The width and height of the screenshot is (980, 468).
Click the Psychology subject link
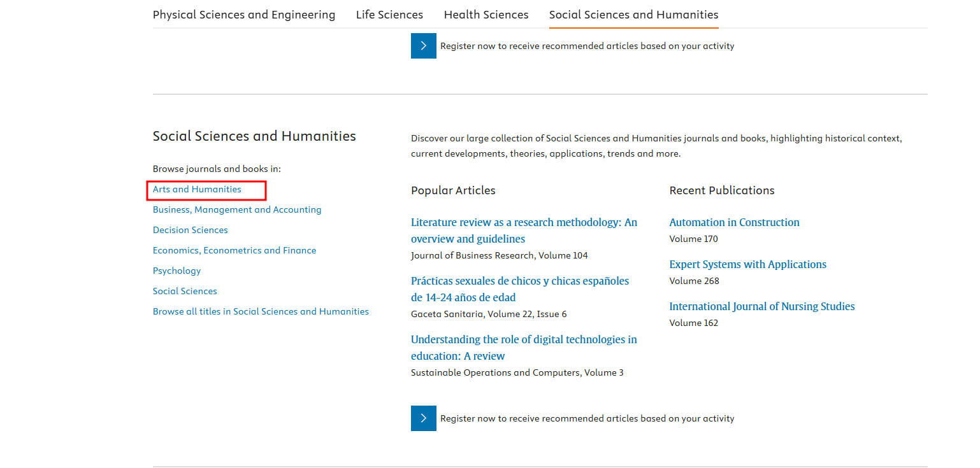click(177, 271)
